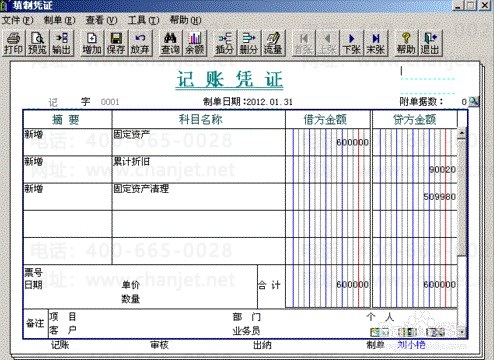Click the 帮助 help toolbar button
Image resolution: width=494 pixels, height=360 pixels.
coord(406,43)
